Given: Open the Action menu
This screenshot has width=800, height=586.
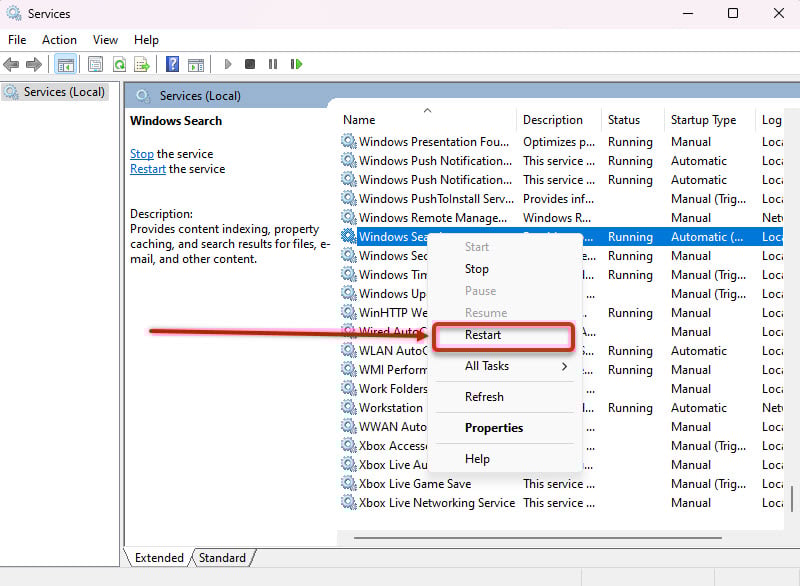Looking at the screenshot, I should 59,40.
